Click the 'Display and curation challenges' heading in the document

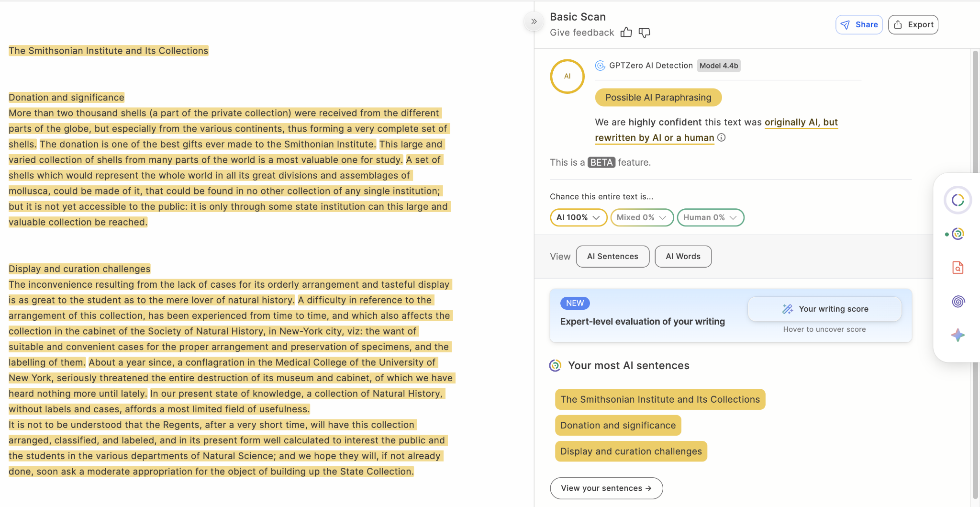tap(79, 269)
